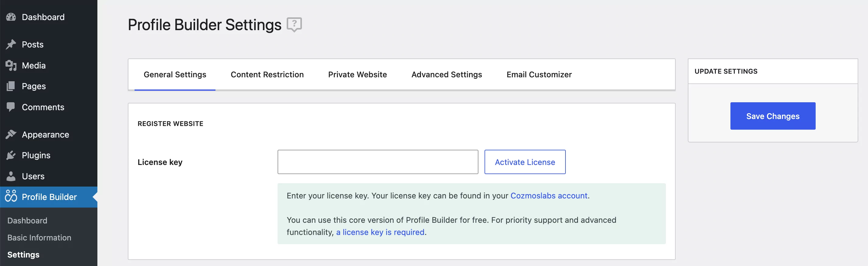
Task: Open Media in the admin menu
Action: [x=34, y=65]
